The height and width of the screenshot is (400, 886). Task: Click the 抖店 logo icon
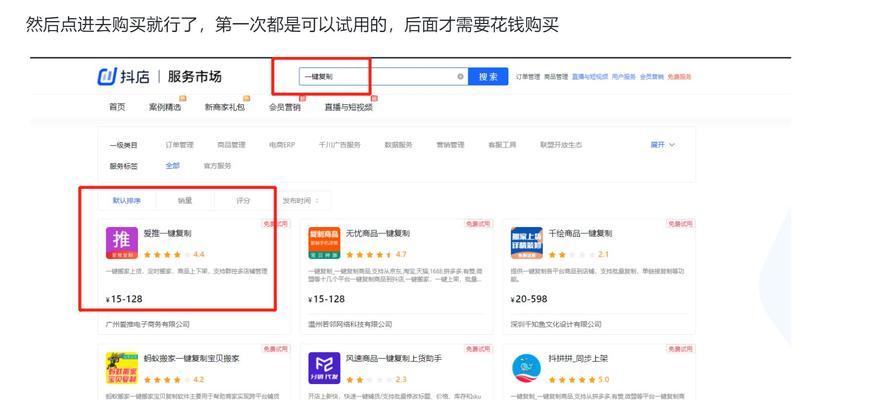pos(107,76)
